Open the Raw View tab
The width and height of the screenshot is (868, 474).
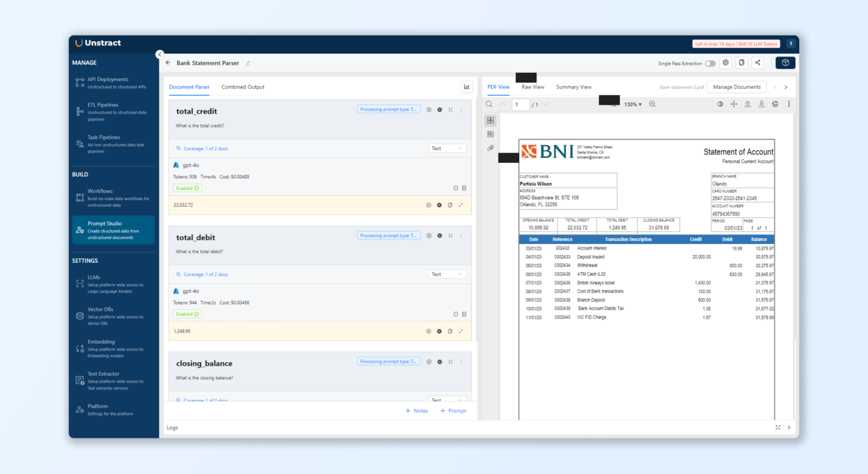coord(532,87)
